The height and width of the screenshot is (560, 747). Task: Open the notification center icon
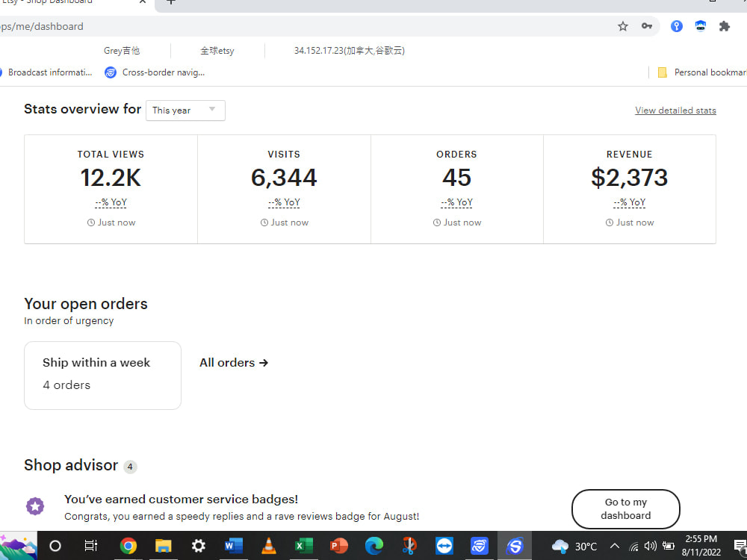(x=740, y=547)
